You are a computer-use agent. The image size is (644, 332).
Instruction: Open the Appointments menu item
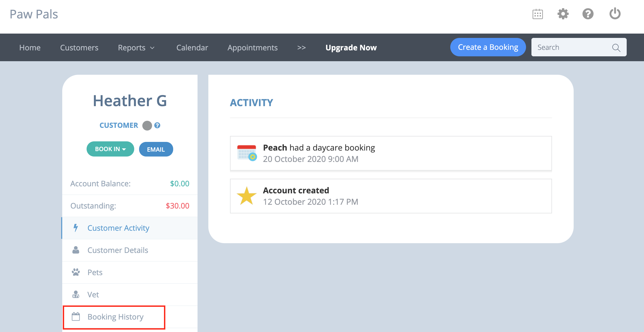coord(252,48)
